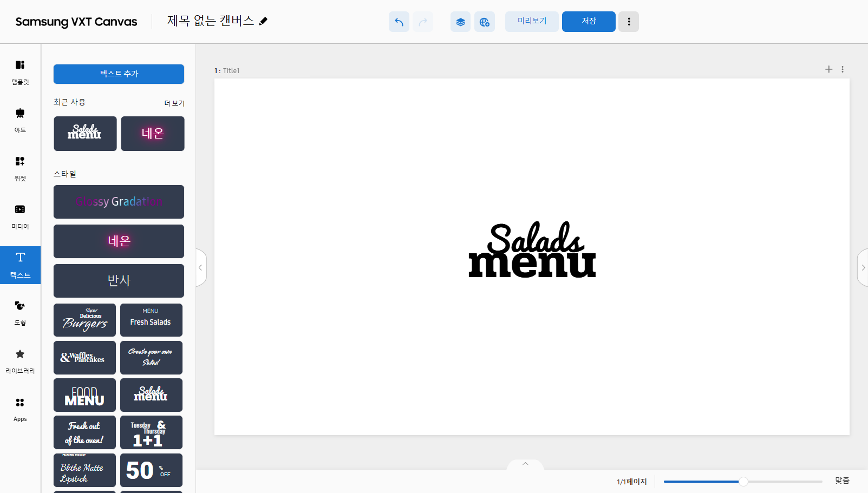Pick Salads menu template in style grid

tap(151, 395)
